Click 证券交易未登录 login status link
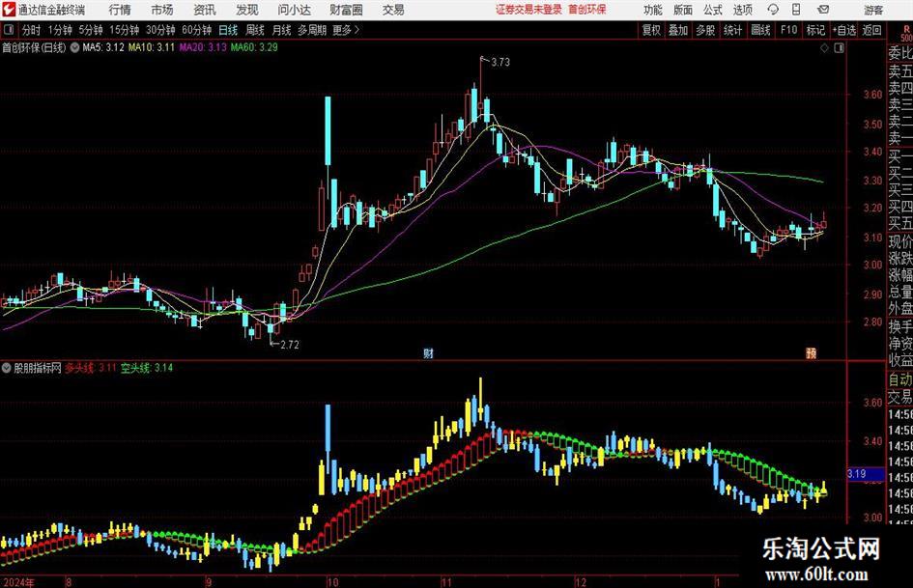The image size is (913, 588). 528,10
